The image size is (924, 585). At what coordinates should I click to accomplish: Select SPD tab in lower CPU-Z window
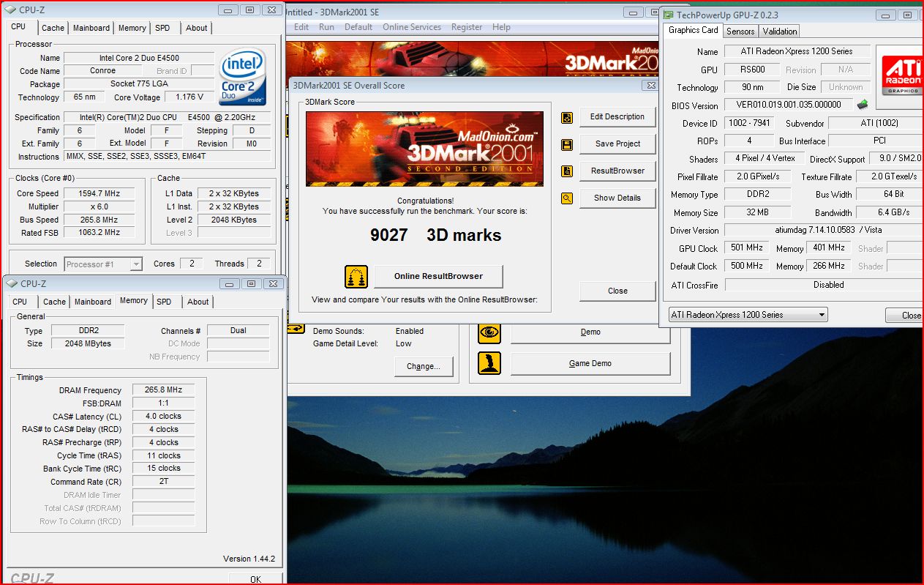164,302
